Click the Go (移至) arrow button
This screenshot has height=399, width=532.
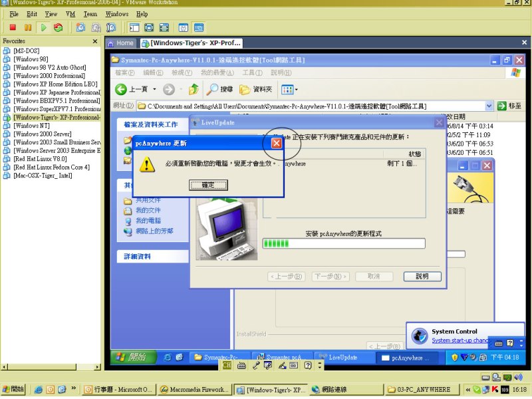502,106
